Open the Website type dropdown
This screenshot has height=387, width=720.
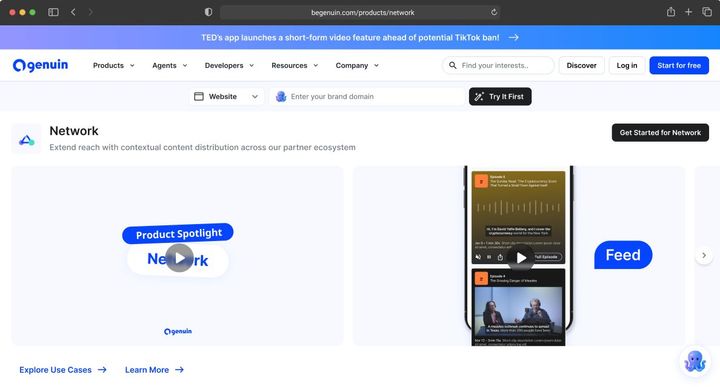226,96
